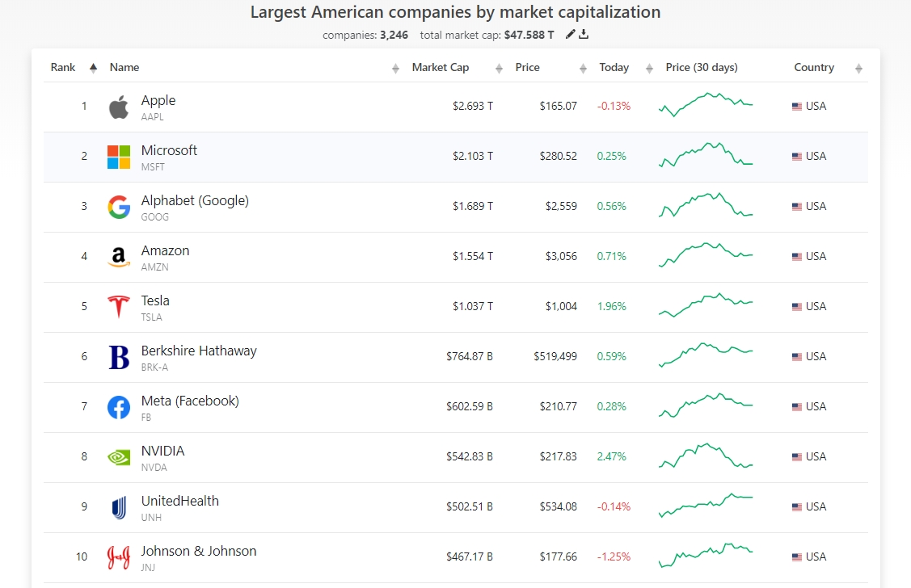
Task: Open the Alphabet (Google) company link
Action: click(x=195, y=200)
